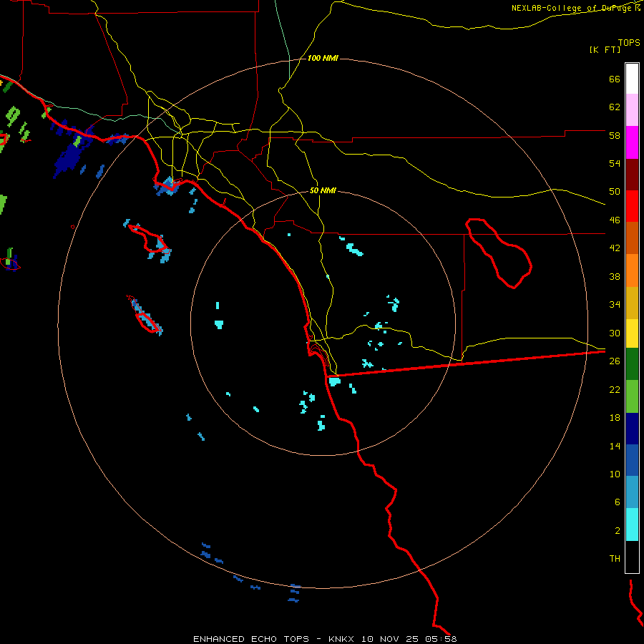Click the magenta 58 kft legend swatch
Viewport: 644px width, 644px height.
632,142
